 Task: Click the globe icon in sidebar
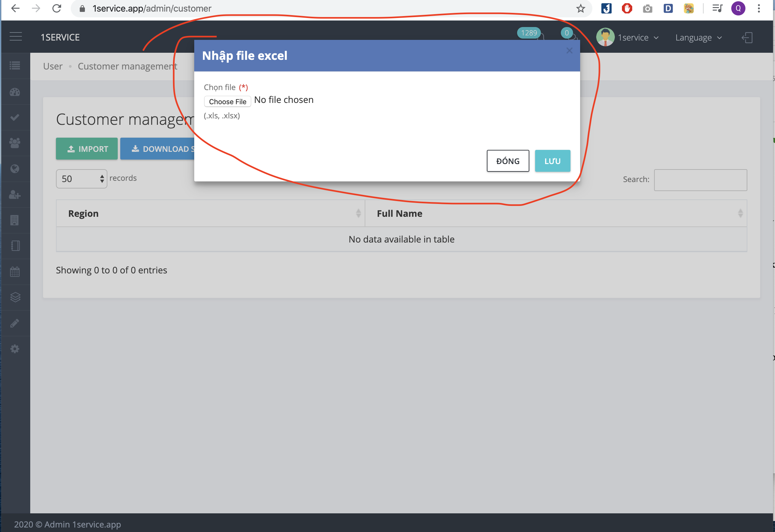(15, 169)
